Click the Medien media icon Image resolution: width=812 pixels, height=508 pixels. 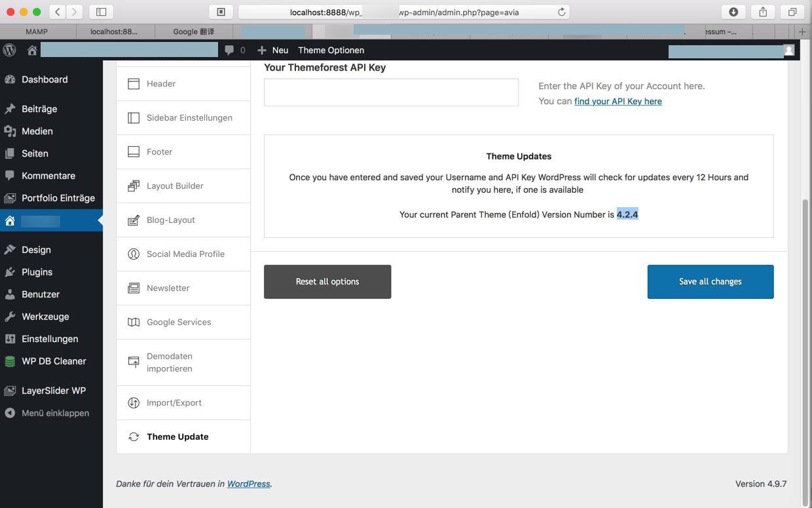pos(10,131)
